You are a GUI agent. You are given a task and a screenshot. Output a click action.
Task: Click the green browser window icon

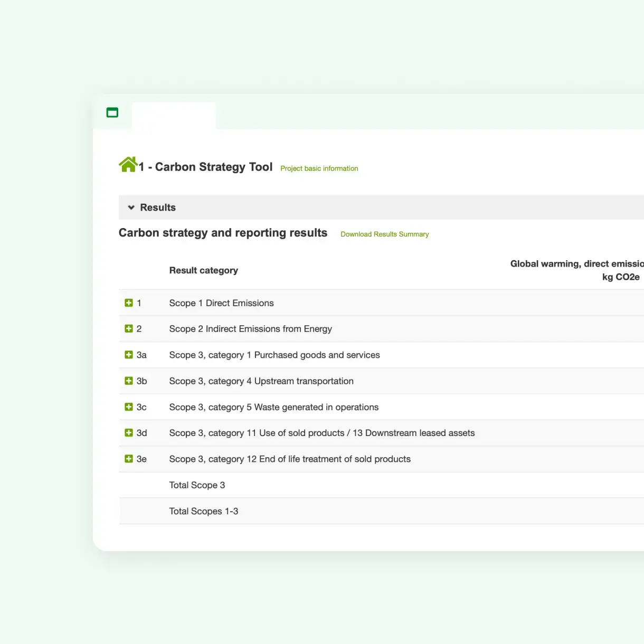(x=112, y=112)
